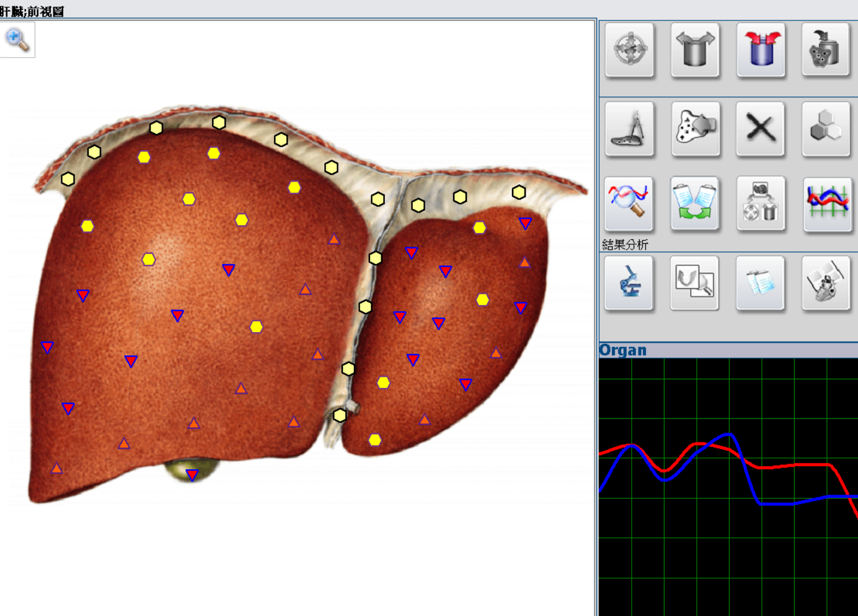Click the blue microscope icon
The width and height of the screenshot is (858, 616).
coord(629,283)
